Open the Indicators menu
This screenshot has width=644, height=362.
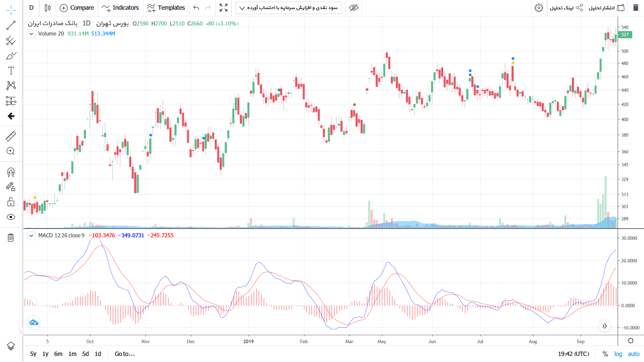(120, 8)
